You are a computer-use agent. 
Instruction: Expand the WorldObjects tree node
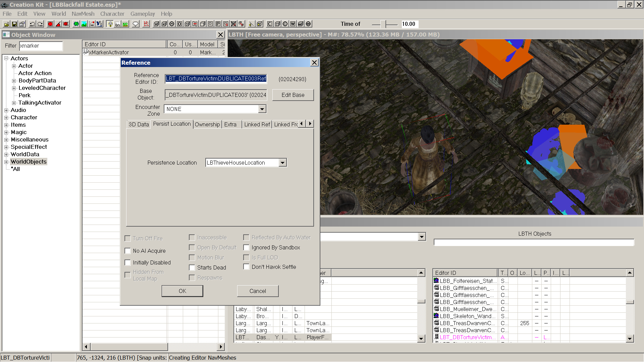pyautogui.click(x=6, y=162)
